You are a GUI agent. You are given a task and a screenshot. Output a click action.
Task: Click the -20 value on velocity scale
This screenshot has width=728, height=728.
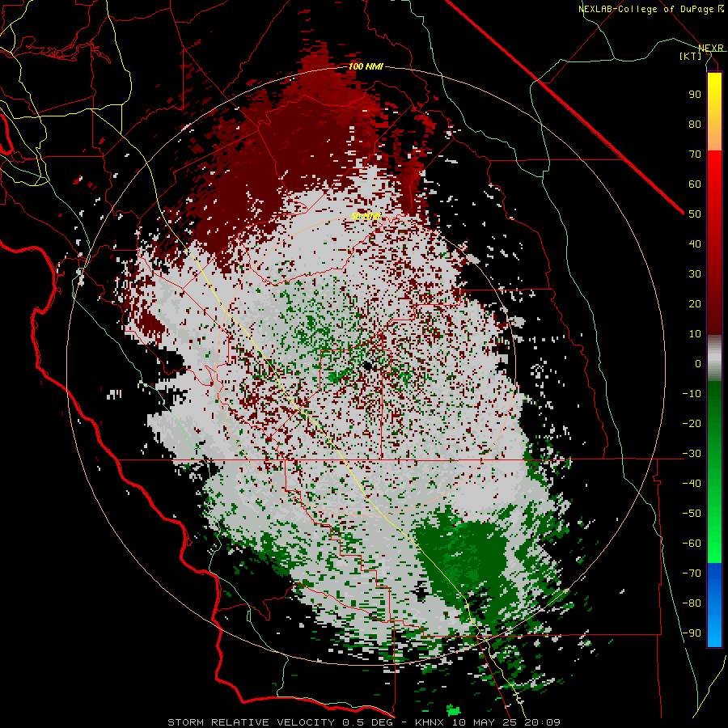(692, 423)
